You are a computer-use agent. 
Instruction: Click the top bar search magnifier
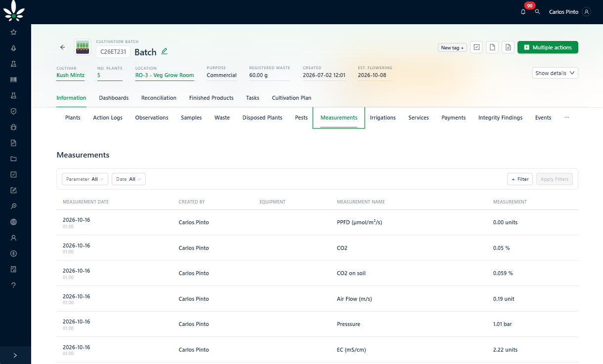[538, 11]
